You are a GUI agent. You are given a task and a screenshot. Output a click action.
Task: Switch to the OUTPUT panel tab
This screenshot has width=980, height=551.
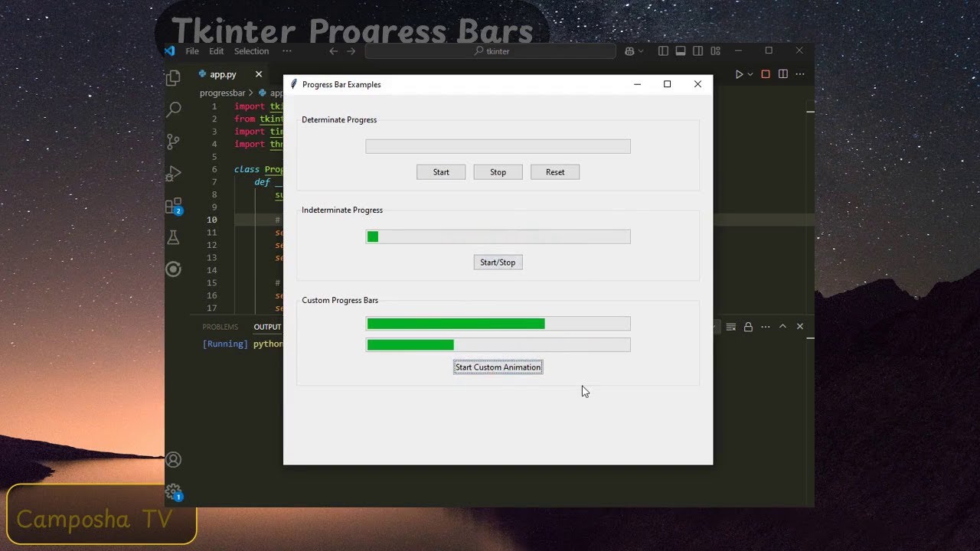click(x=267, y=327)
